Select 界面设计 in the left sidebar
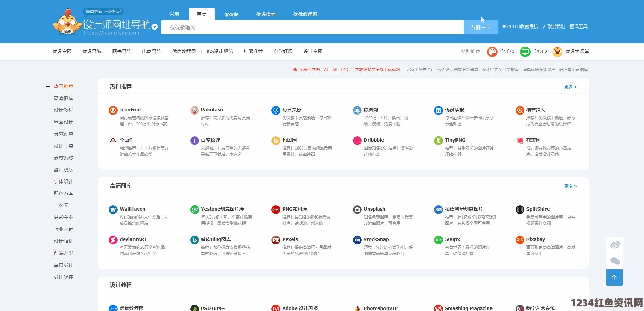 tap(64, 122)
